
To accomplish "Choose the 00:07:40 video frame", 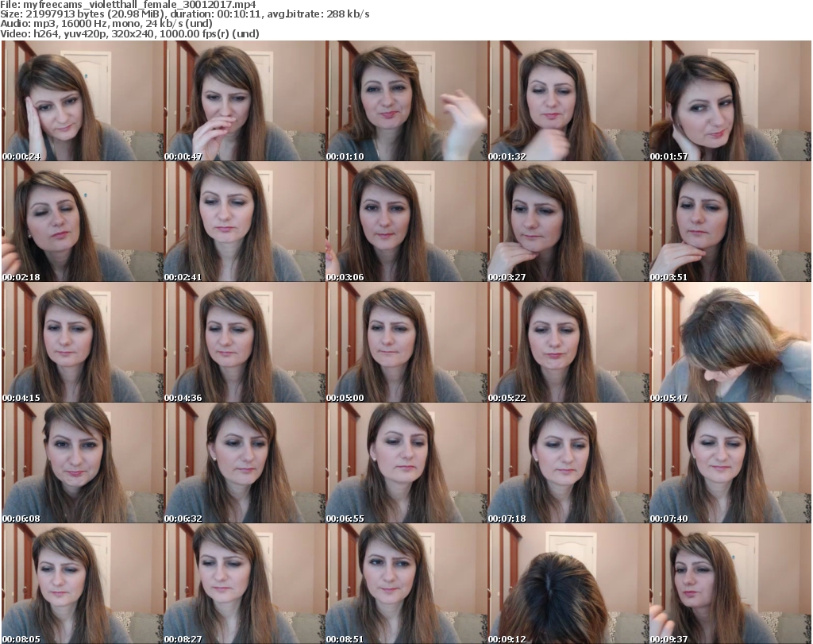I will pyautogui.click(x=730, y=463).
